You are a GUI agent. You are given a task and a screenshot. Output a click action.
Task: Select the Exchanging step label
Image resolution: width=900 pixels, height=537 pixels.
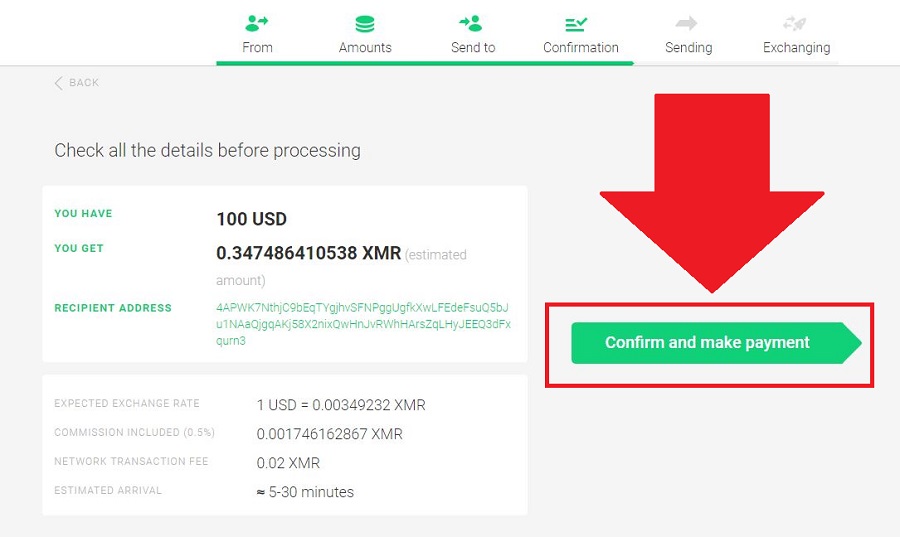(797, 48)
